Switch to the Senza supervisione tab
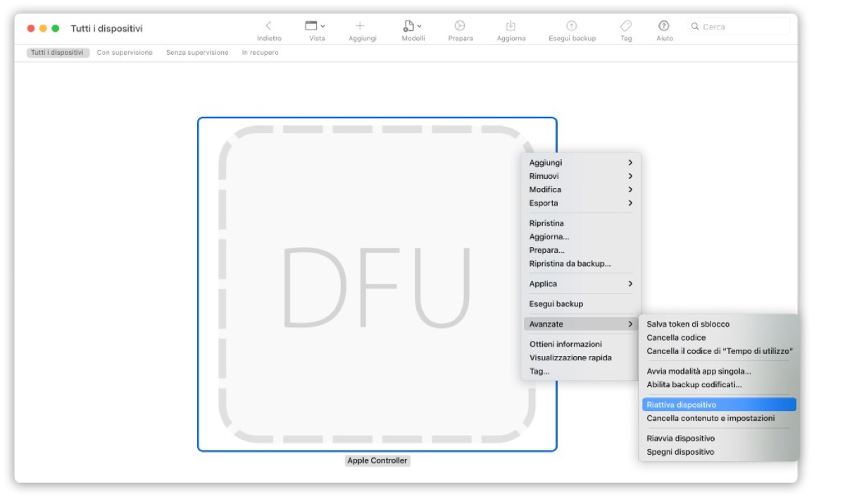The width and height of the screenshot is (845, 504). tap(197, 53)
